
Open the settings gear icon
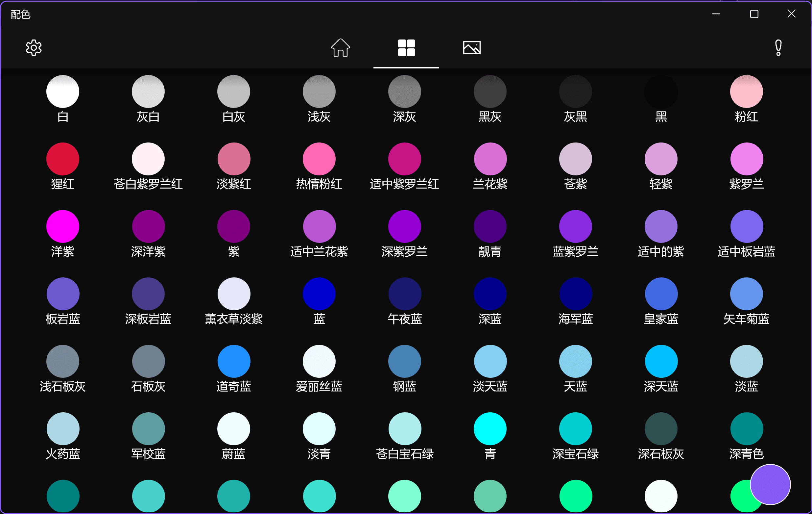coord(34,48)
